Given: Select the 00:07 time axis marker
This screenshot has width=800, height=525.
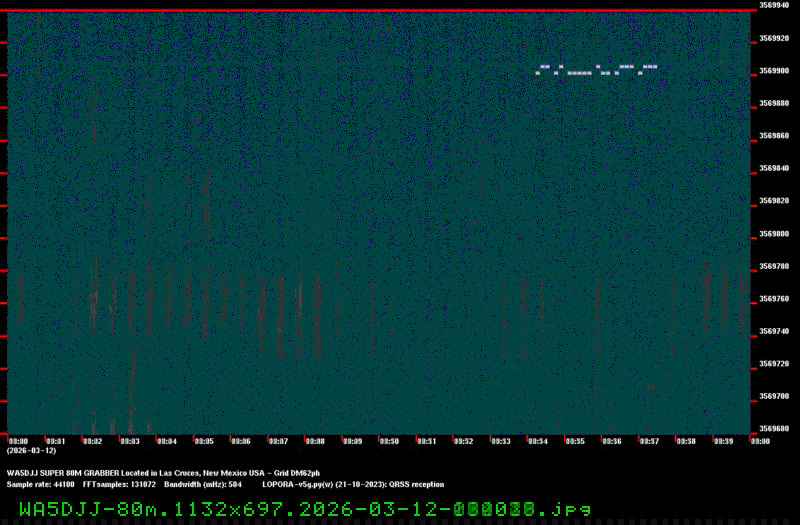Looking at the screenshot, I should (x=278, y=441).
